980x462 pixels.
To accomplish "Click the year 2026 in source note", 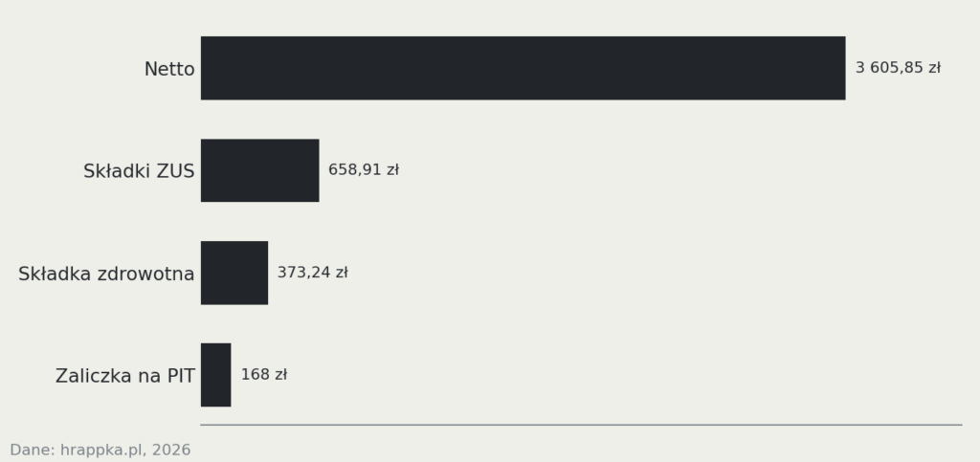I will 171,451.
